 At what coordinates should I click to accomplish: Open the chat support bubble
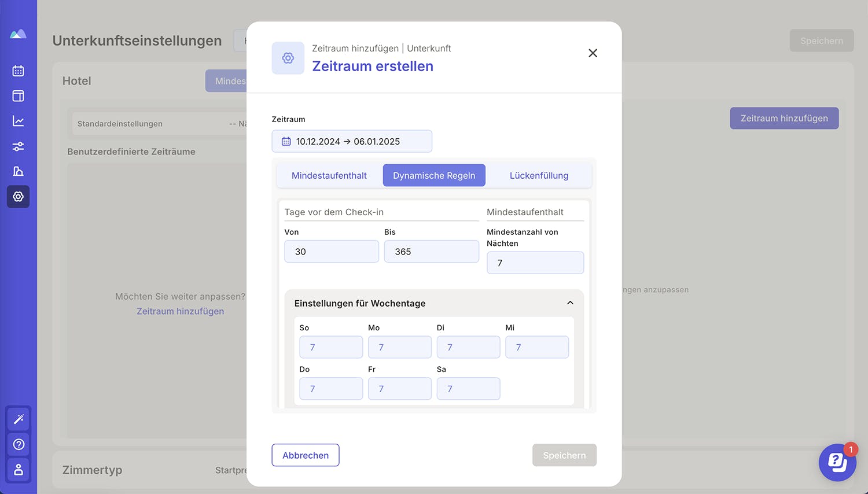tap(837, 462)
